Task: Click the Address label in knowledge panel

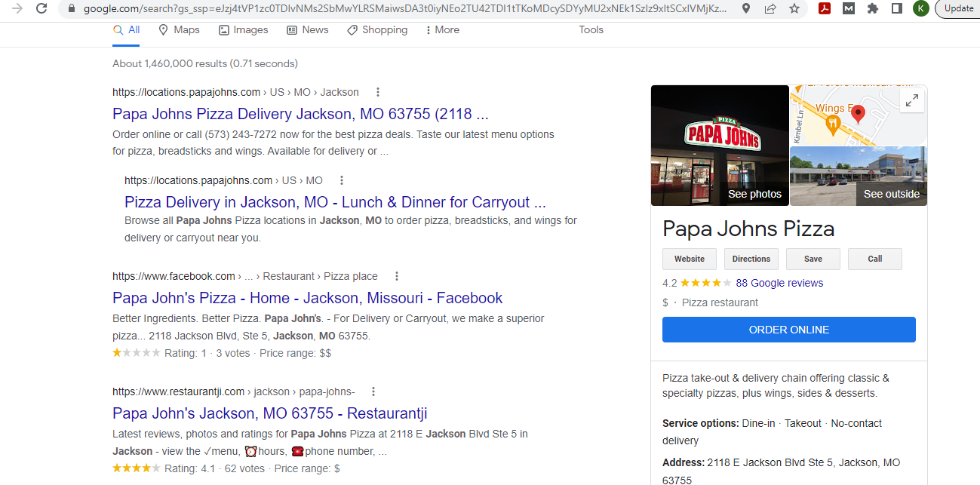Action: (684, 462)
